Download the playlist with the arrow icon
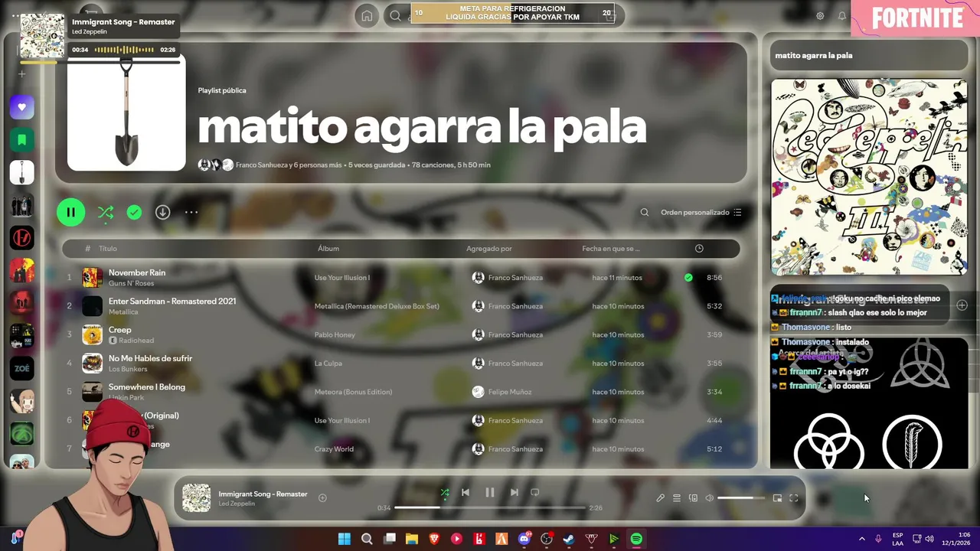Image resolution: width=980 pixels, height=551 pixels. [x=162, y=212]
